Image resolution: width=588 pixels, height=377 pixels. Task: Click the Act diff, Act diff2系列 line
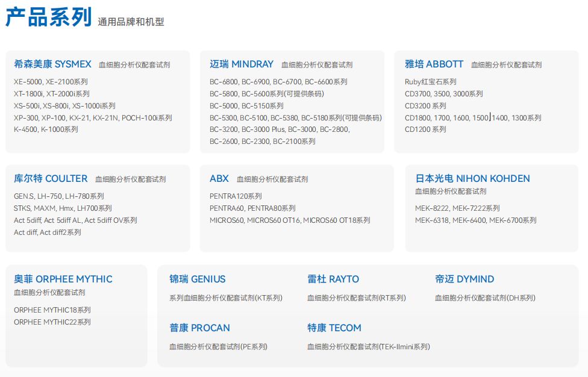coord(47,232)
